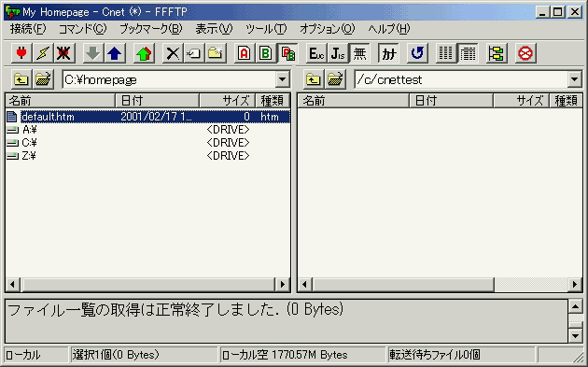Viewport: 588px width, 367px height.
Task: Sort remote list by 名前 column header
Action: coord(353,101)
